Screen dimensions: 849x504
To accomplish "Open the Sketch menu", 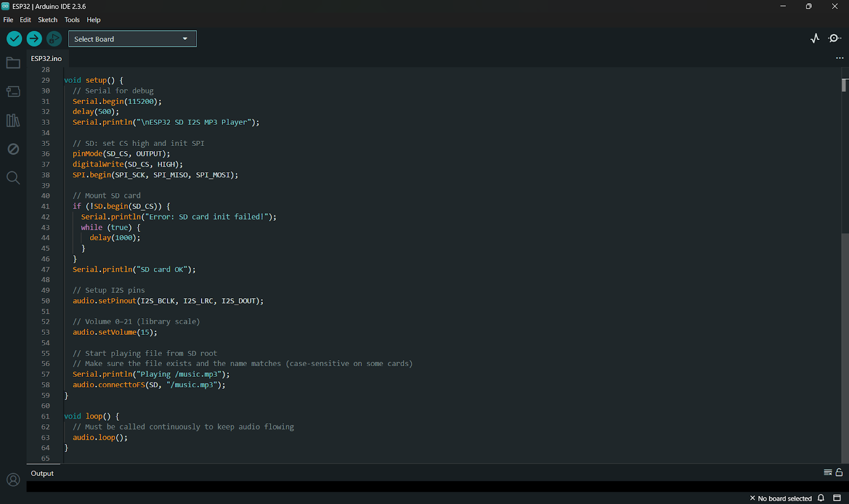I will point(47,20).
